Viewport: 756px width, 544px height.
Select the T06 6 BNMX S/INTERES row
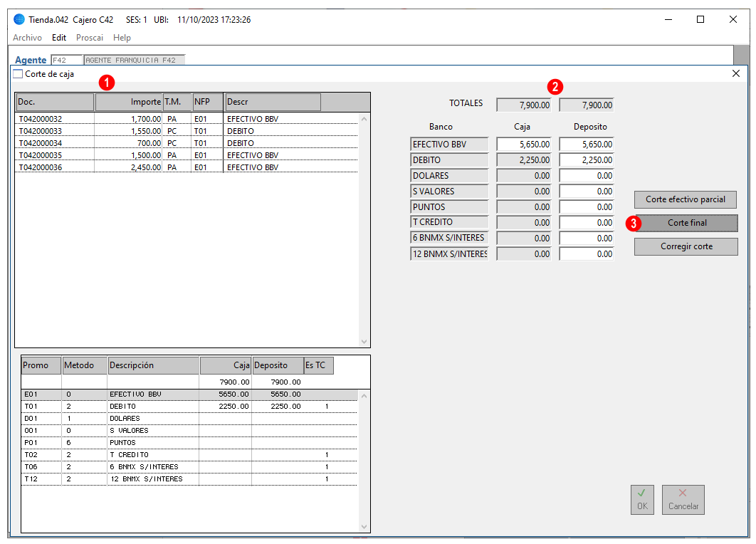[x=189, y=467]
